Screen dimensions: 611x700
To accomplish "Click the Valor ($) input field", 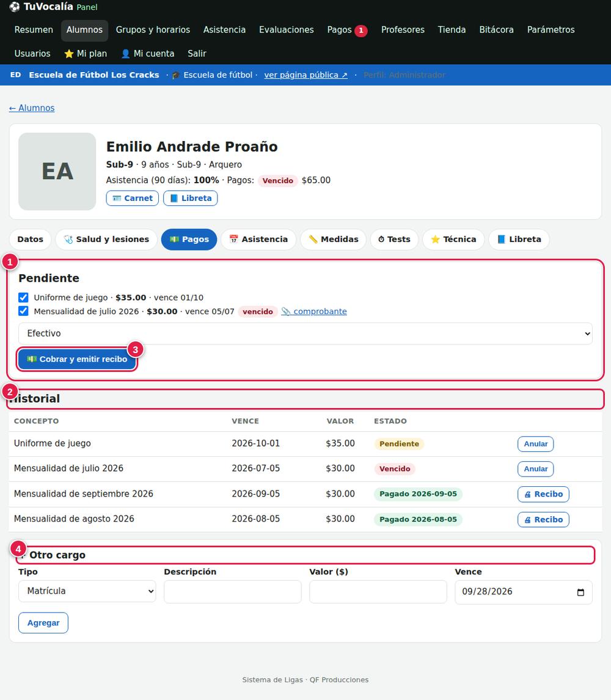I will pyautogui.click(x=378, y=592).
